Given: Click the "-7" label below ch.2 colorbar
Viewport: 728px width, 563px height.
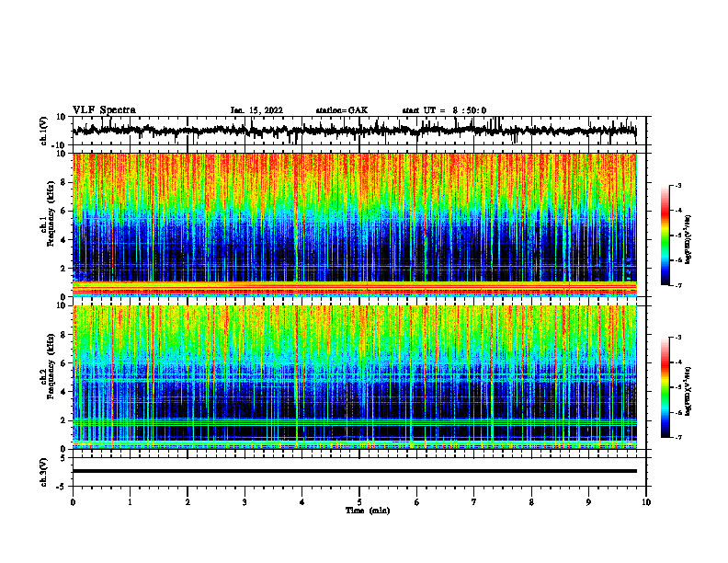Looking at the screenshot, I should click(x=677, y=437).
